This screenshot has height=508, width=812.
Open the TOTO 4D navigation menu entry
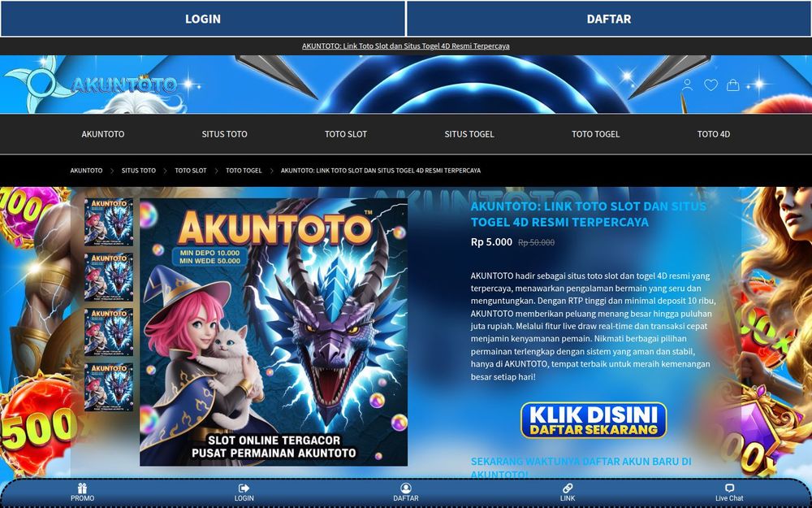point(713,134)
